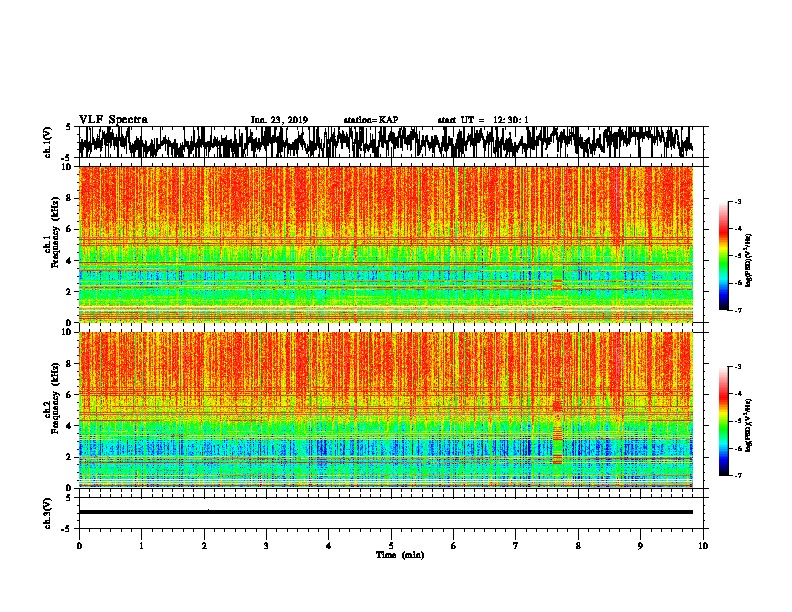Click the "ch.3(V)" axis label

pyautogui.click(x=47, y=514)
